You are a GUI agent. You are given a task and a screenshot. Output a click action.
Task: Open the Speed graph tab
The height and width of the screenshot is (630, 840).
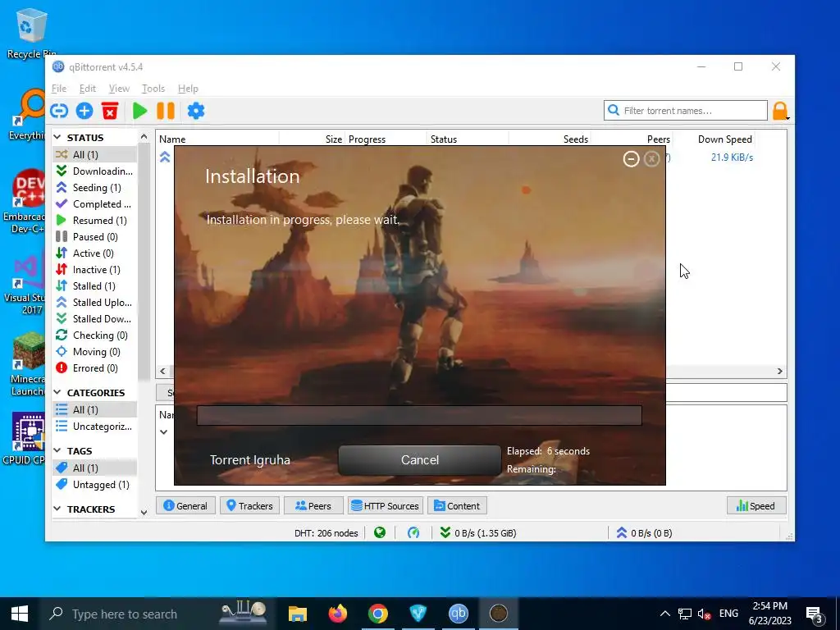[756, 505]
